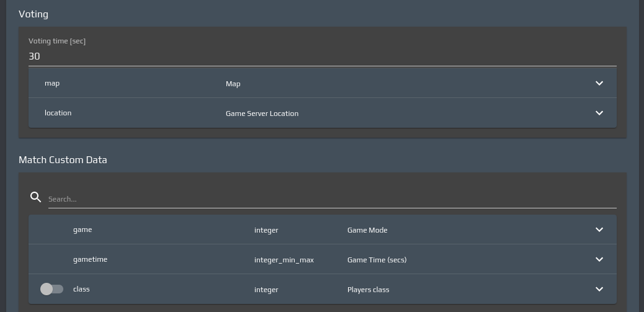Expand the location row chevron
The height and width of the screenshot is (312, 644).
599,113
